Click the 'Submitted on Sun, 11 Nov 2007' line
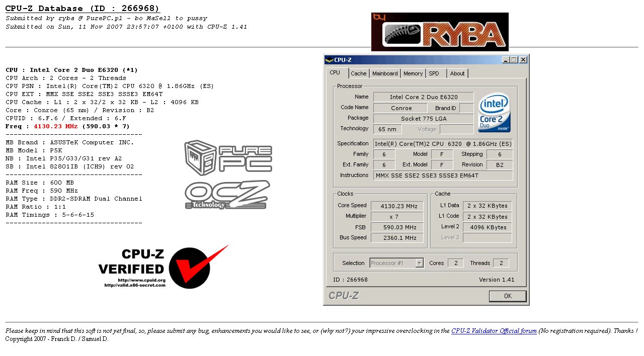Image resolution: width=644 pixels, height=356 pixels. tap(126, 27)
